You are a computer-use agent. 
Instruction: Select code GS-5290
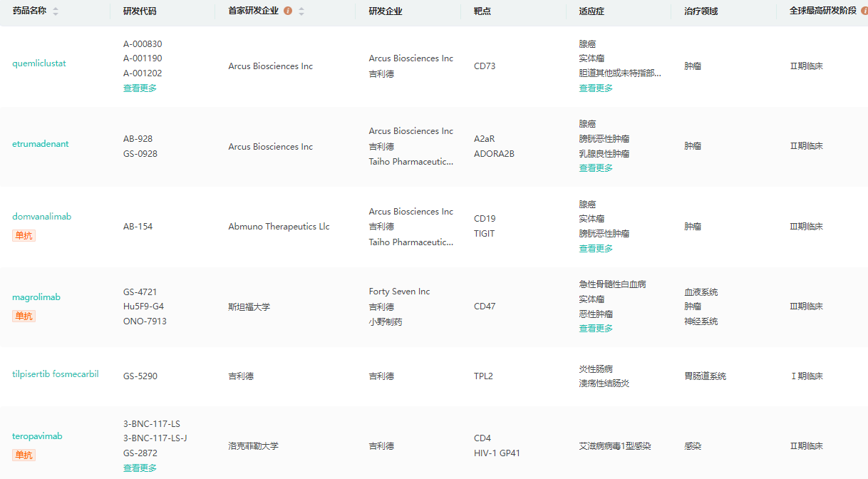140,376
